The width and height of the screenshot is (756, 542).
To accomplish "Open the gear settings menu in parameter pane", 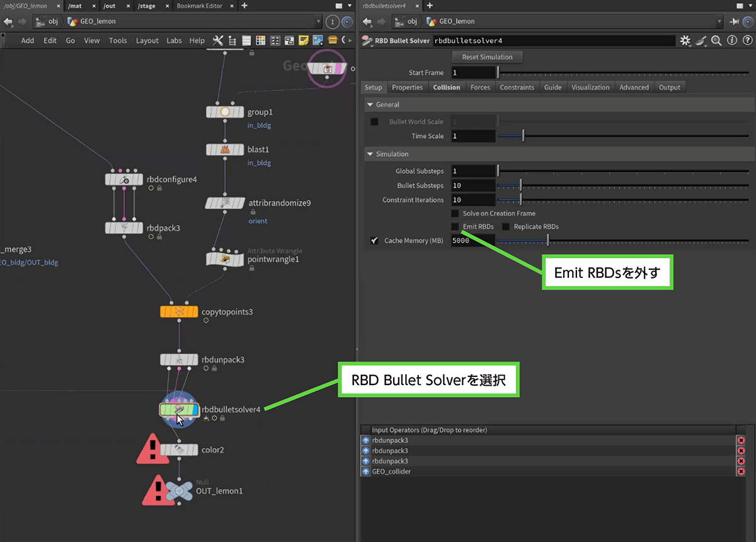I will coord(685,40).
